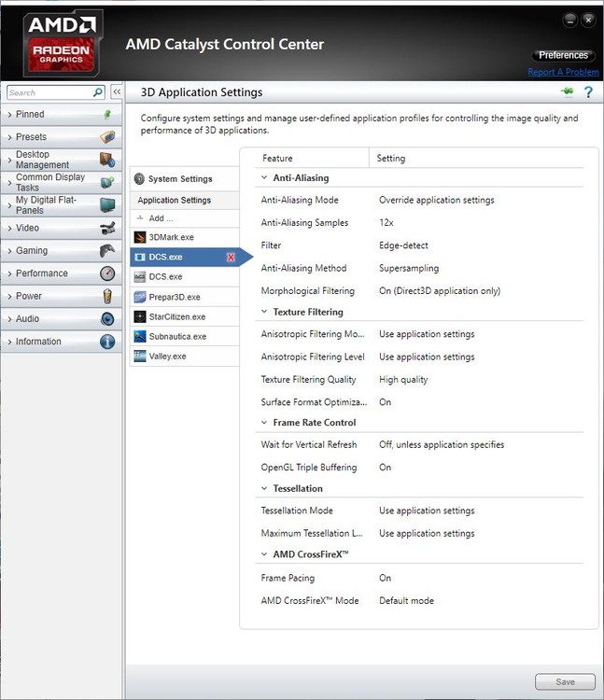Open the Information sidebar section
This screenshot has width=604, height=700.
[62, 342]
